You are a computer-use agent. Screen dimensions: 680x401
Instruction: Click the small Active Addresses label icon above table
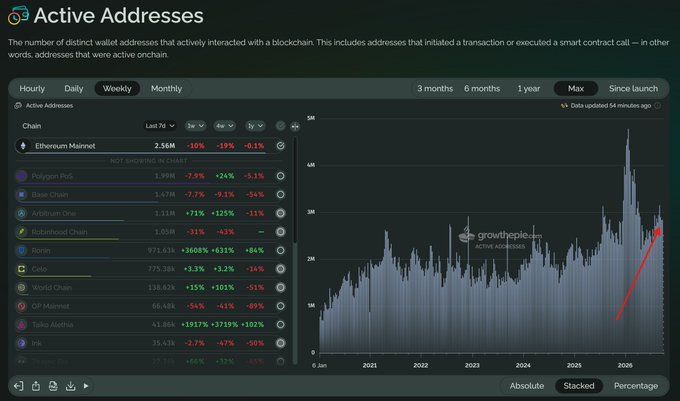pyautogui.click(x=18, y=105)
